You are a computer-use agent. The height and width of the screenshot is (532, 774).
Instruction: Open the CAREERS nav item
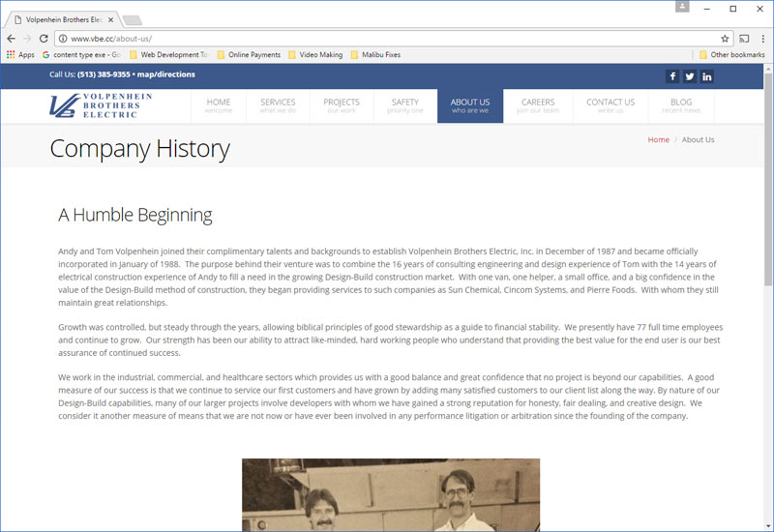pos(538,105)
